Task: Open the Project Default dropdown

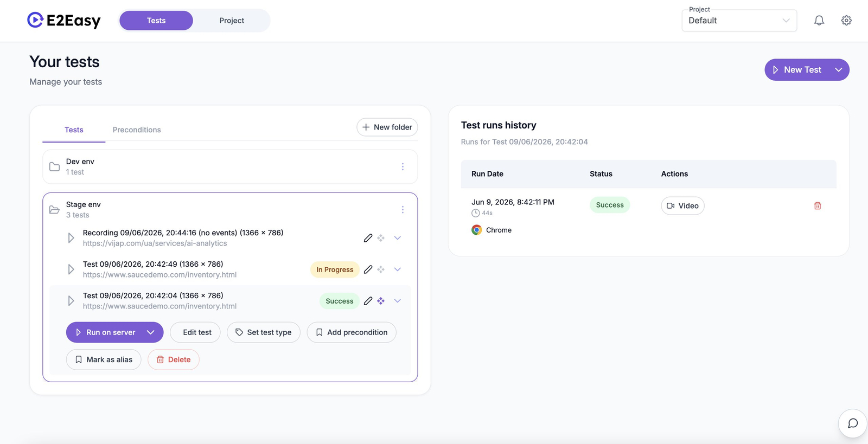Action: pyautogui.click(x=739, y=21)
